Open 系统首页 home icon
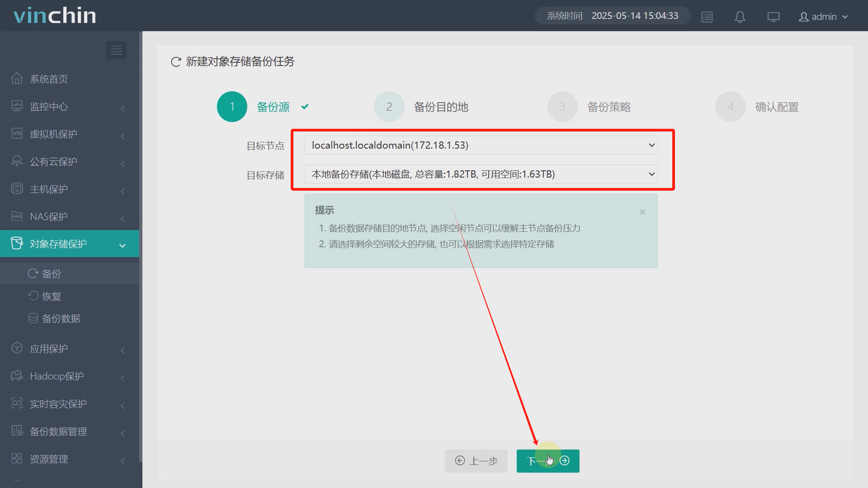This screenshot has width=868, height=488. (17, 79)
